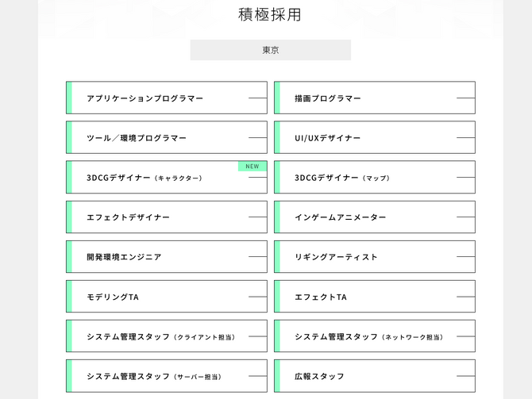The image size is (532, 399).
Task: Open エフェクトTA listing
Action: [374, 297]
